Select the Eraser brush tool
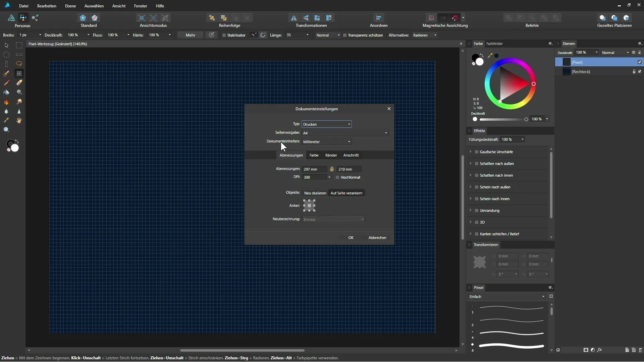 (x=19, y=83)
